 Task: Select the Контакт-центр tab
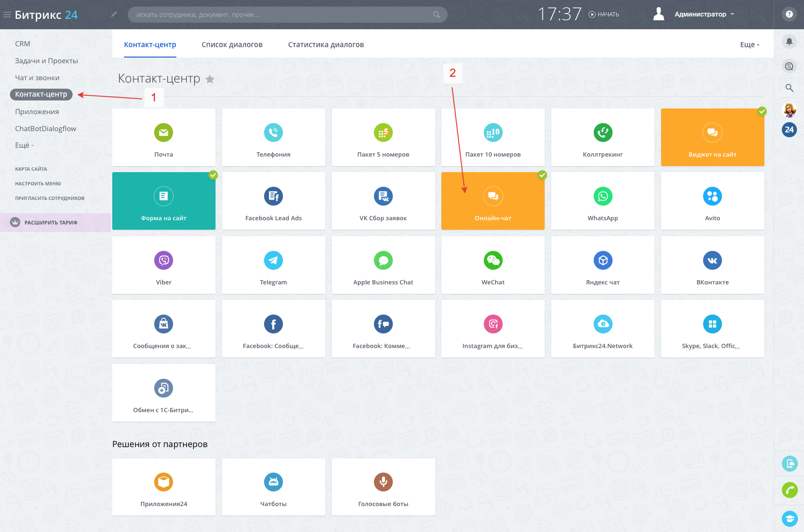click(150, 45)
